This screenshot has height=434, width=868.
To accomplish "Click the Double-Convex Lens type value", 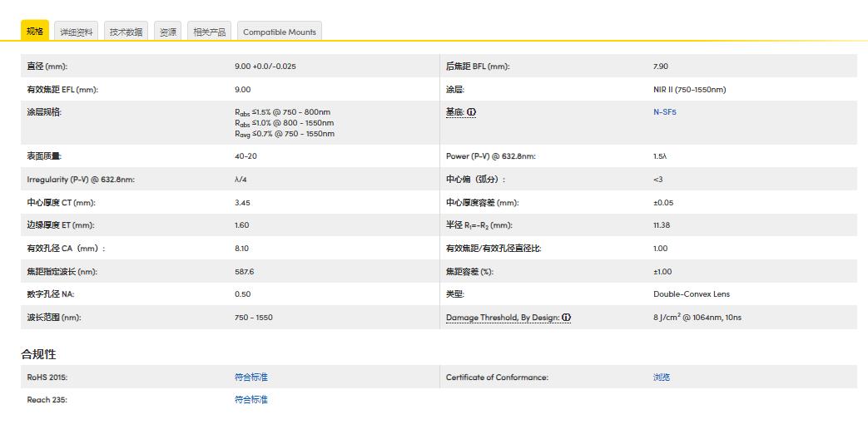I will coord(692,294).
